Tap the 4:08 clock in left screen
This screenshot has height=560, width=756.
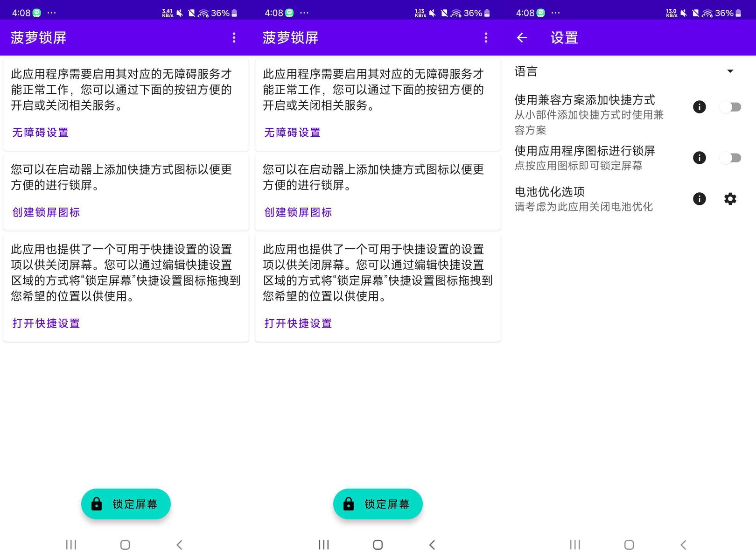[x=21, y=13]
